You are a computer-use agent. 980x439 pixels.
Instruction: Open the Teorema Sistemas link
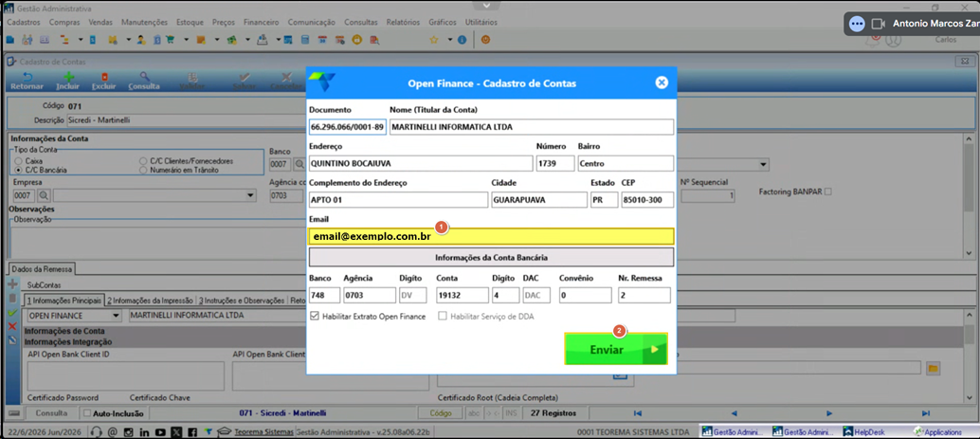(263, 431)
